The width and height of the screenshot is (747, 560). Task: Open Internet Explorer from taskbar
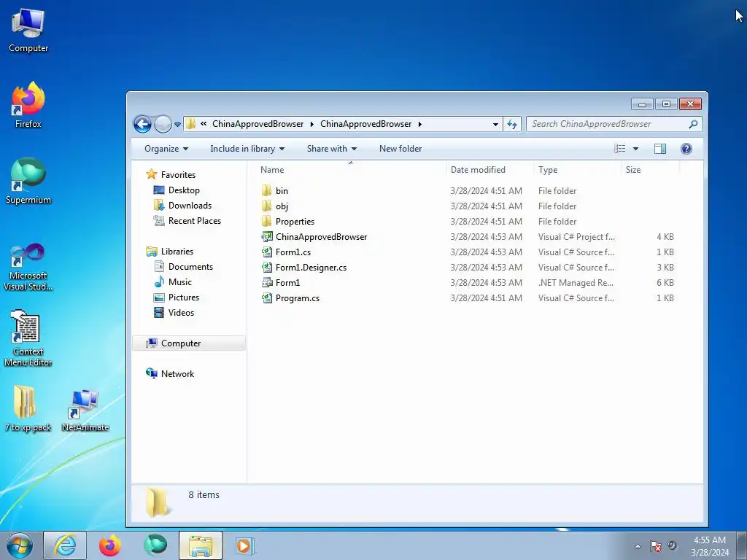(65, 545)
